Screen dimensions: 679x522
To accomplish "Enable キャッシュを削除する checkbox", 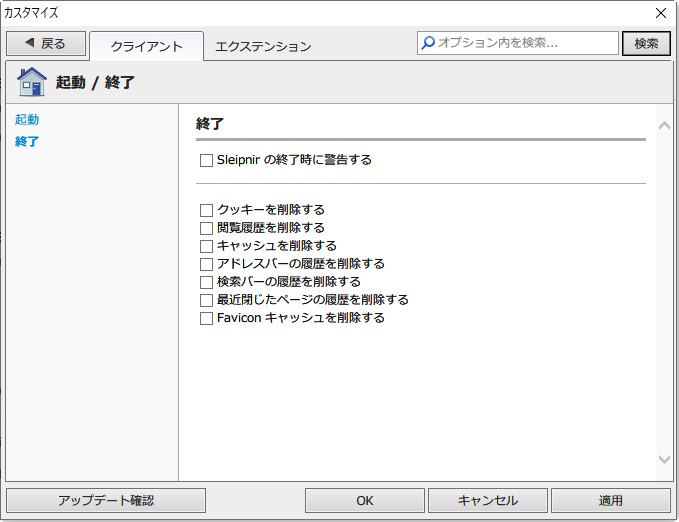I will pyautogui.click(x=206, y=246).
